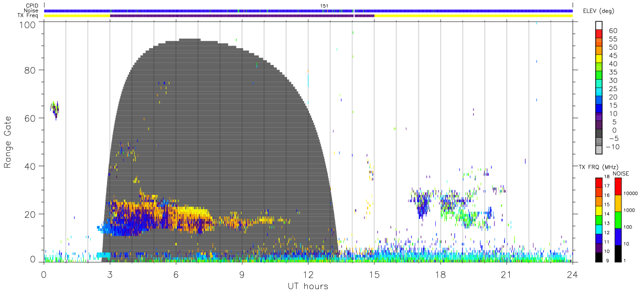Click the small echo cluster near range gate 63
Image resolution: width=644 pixels, height=297 pixels.
point(55,109)
